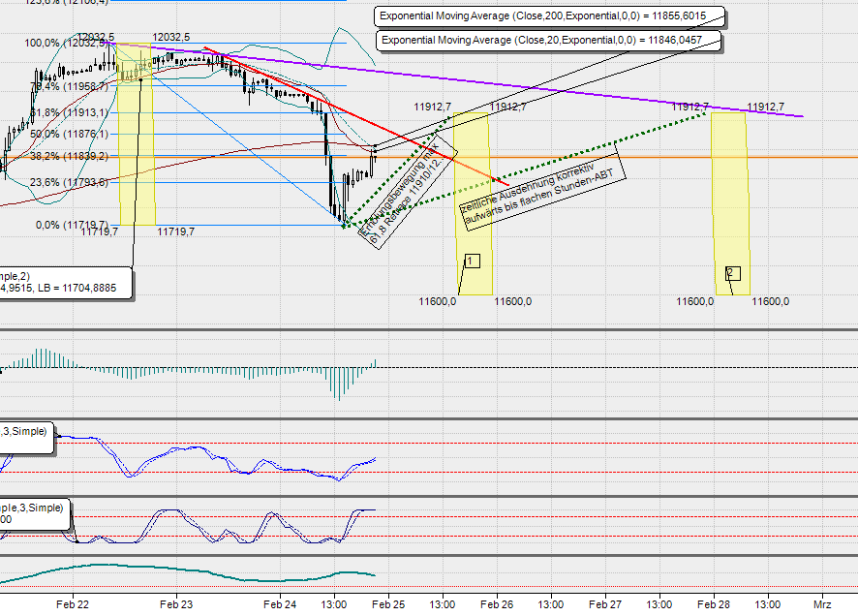Select the purple descending trendline
This screenshot has width=858, height=616.
(x=454, y=79)
